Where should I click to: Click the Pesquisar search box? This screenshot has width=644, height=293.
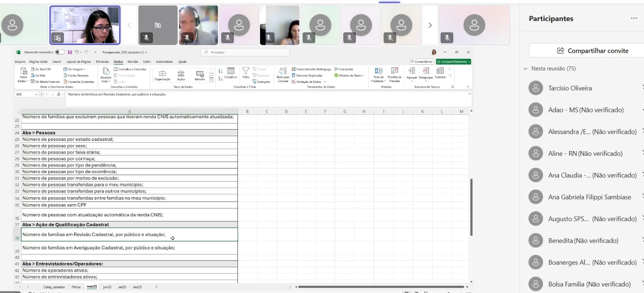(245, 52)
